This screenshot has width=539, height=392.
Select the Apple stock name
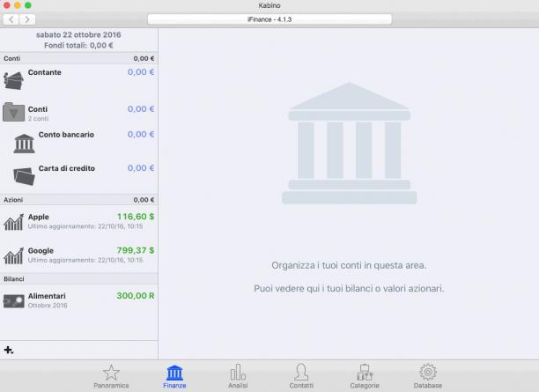pyautogui.click(x=39, y=217)
